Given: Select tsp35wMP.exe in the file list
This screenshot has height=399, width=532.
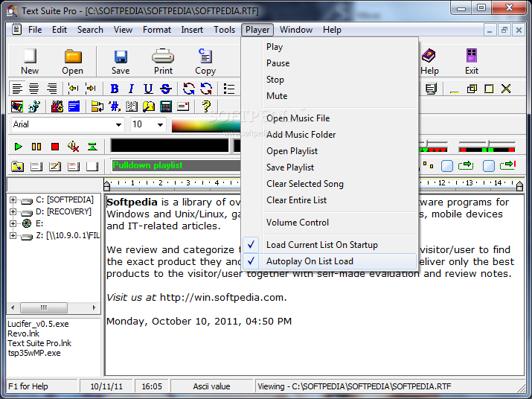Looking at the screenshot, I should click(34, 353).
